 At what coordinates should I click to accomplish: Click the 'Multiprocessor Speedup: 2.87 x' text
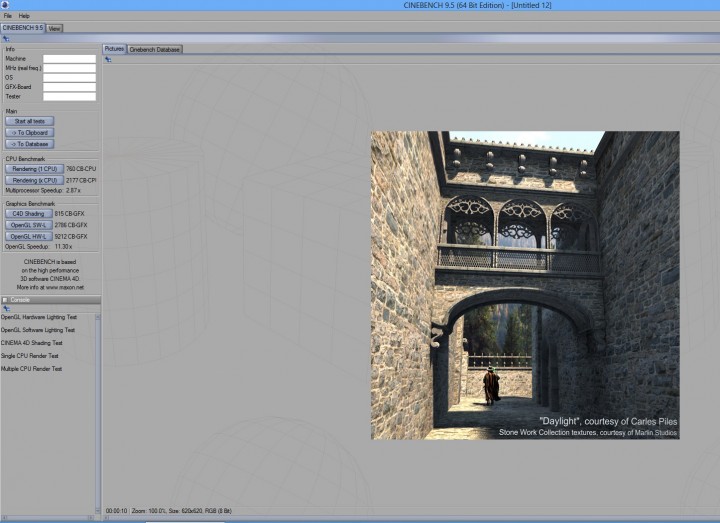click(43, 191)
